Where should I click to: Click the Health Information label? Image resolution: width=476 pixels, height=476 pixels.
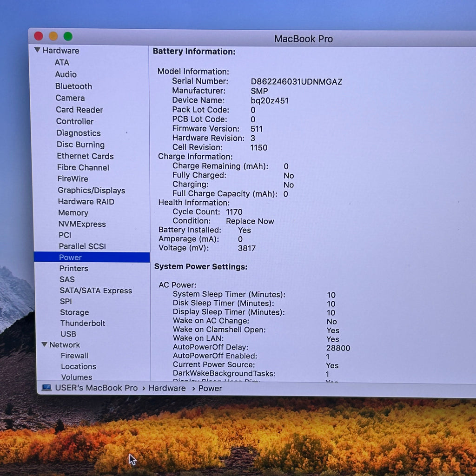pyautogui.click(x=194, y=203)
